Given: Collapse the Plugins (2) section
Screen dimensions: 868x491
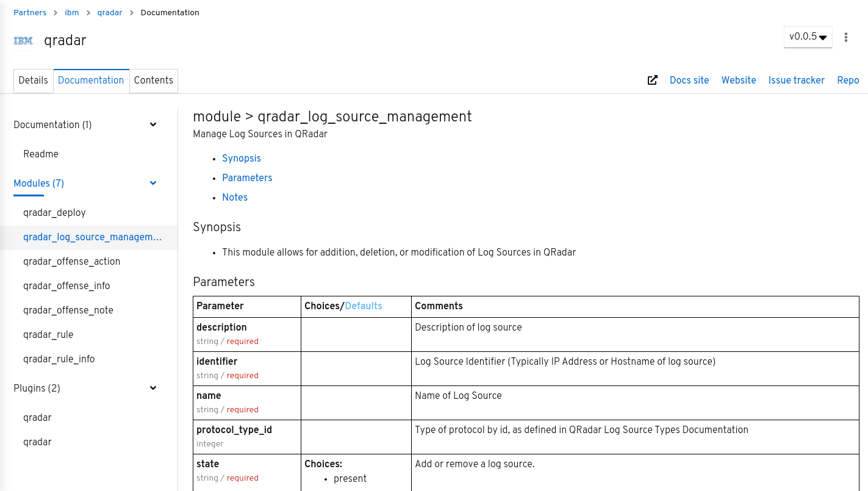Looking at the screenshot, I should coord(153,389).
